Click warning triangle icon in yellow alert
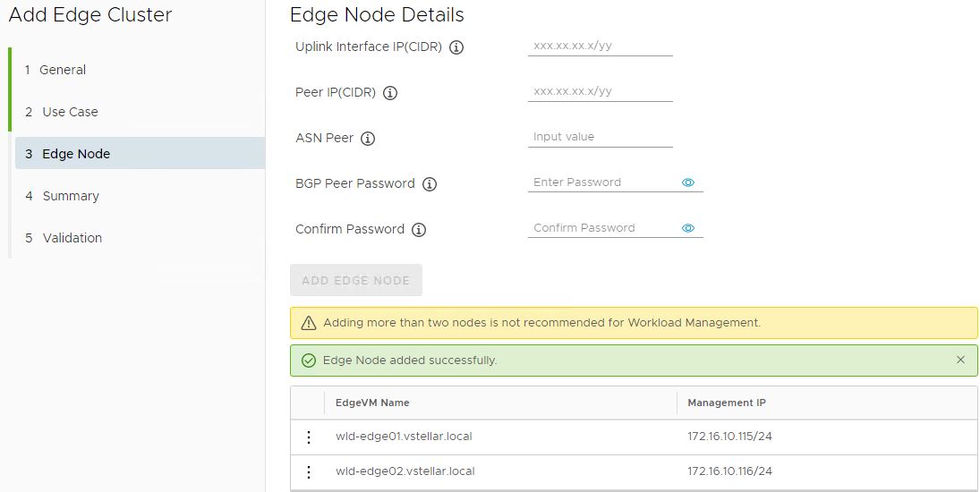Screen dimensions: 980x492 (309, 323)
